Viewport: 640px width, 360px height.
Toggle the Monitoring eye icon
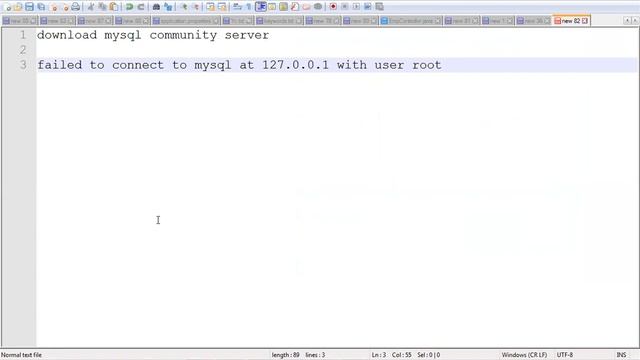318,7
